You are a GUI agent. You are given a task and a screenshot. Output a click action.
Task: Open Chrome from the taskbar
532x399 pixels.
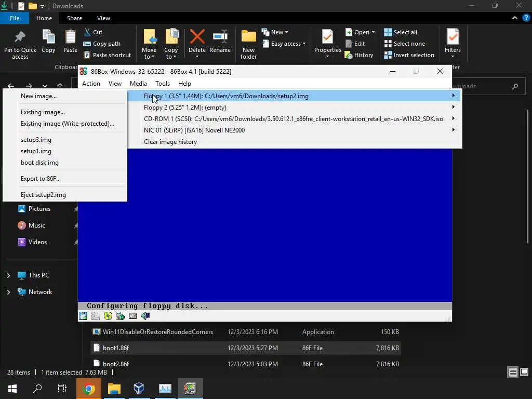click(x=88, y=389)
